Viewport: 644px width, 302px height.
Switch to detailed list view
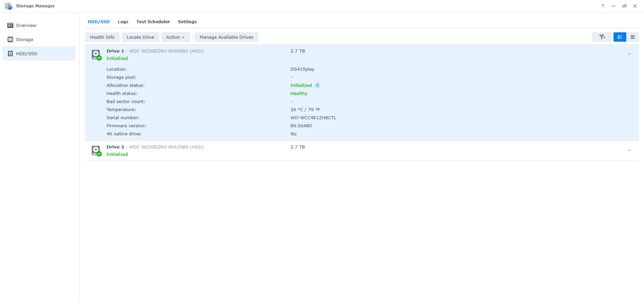[620, 37]
